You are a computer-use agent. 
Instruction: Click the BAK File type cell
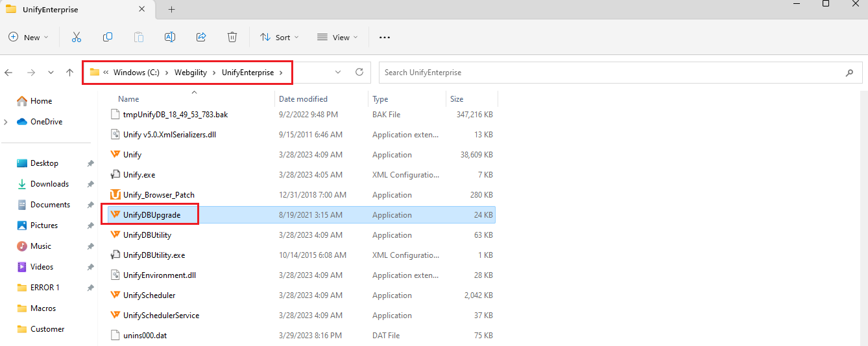387,115
